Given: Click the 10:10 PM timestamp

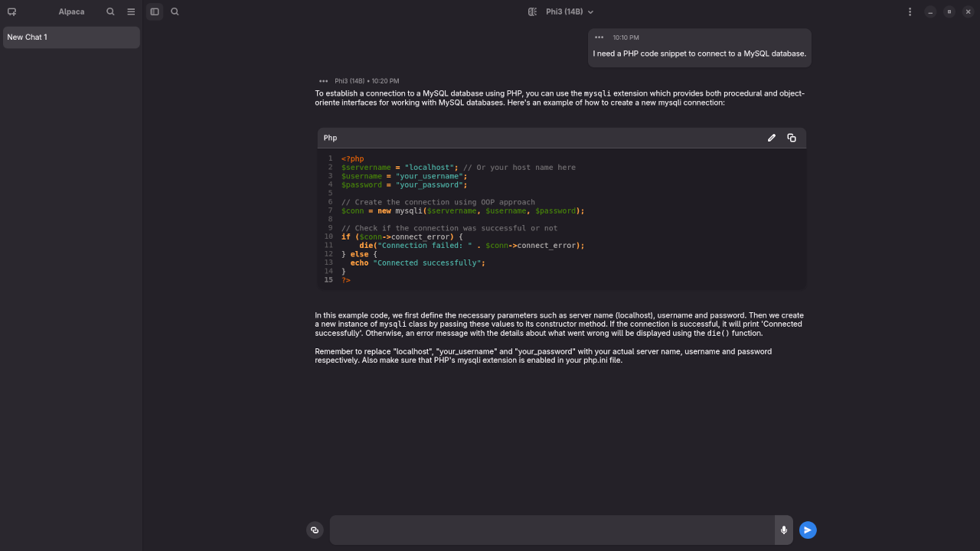Looking at the screenshot, I should point(626,37).
